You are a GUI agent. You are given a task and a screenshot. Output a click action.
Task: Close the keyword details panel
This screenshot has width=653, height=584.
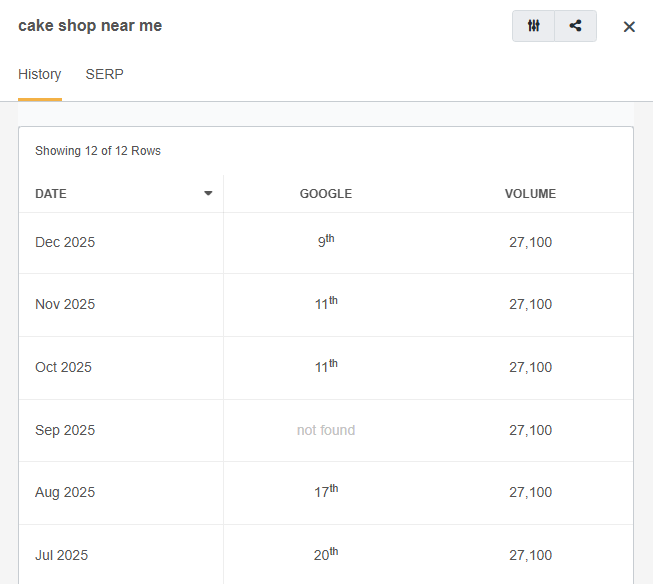(x=629, y=27)
